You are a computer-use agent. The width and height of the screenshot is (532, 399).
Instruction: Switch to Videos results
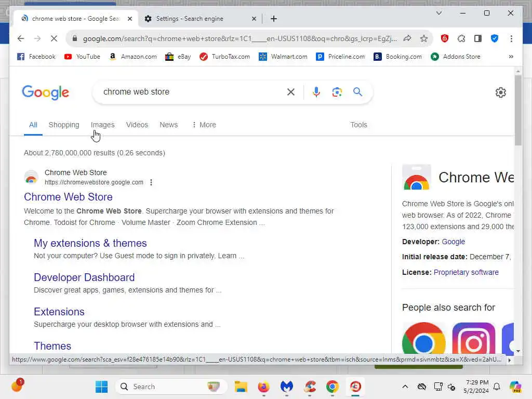pos(137,125)
